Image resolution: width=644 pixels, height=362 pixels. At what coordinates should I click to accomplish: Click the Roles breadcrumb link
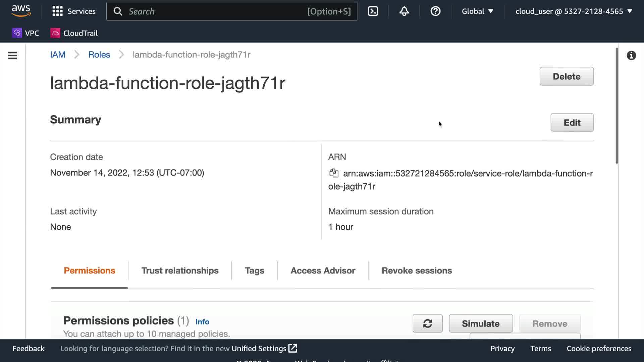99,55
